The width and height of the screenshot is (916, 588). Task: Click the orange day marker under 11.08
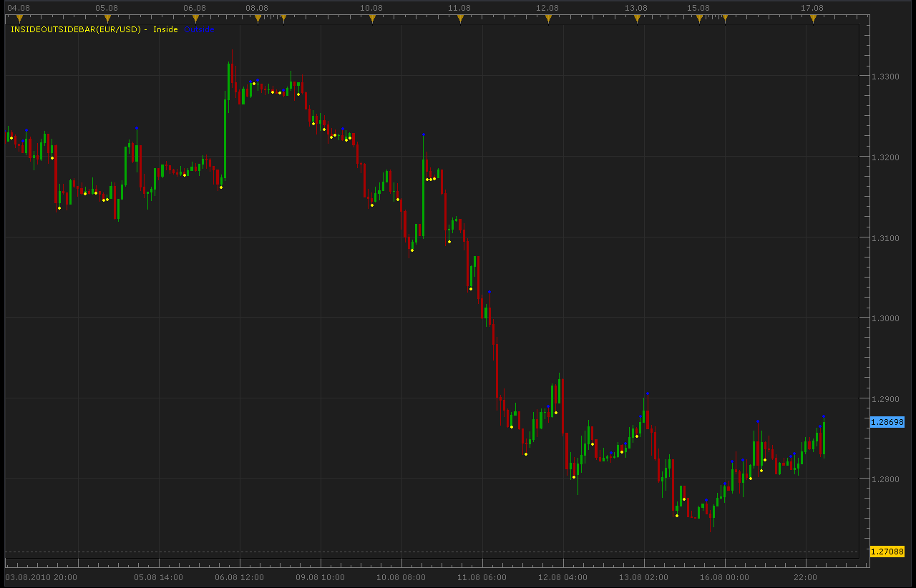(460, 18)
